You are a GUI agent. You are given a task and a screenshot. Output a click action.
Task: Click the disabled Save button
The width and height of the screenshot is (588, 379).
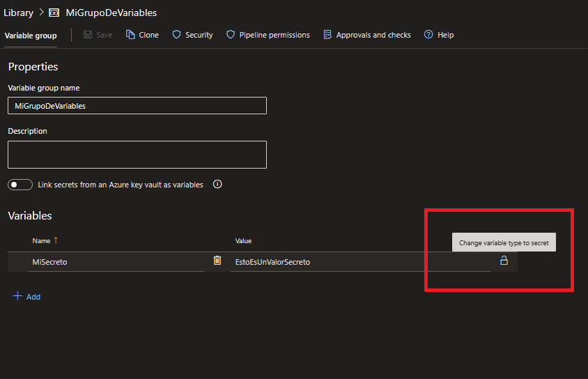coord(98,35)
